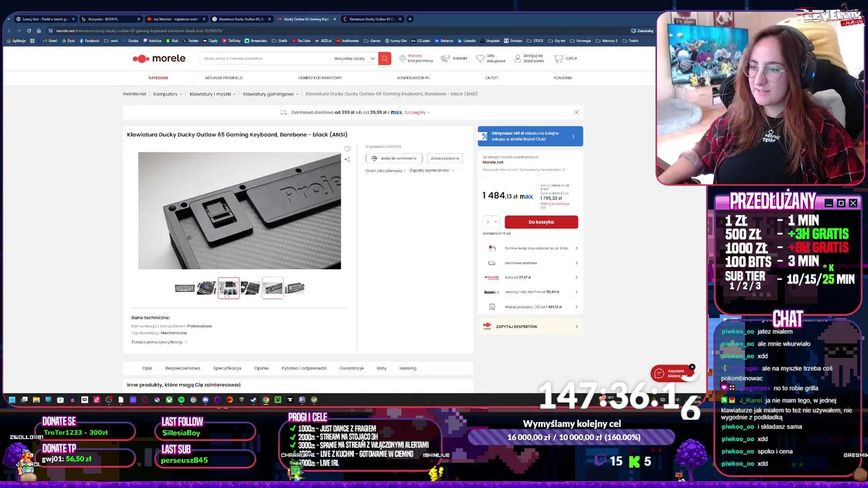
Task: Click dodaj do porównania button
Action: [x=394, y=159]
